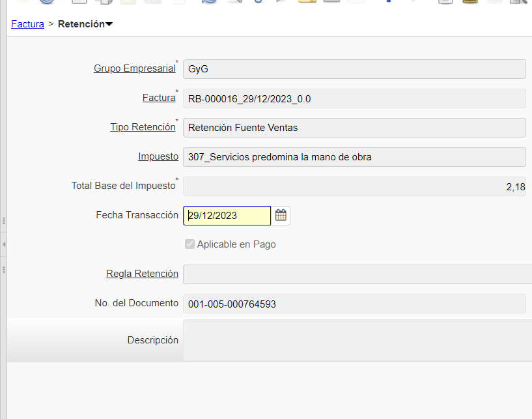Click the Total Base del Impuesto field
The height and width of the screenshot is (419, 532).
354,186
